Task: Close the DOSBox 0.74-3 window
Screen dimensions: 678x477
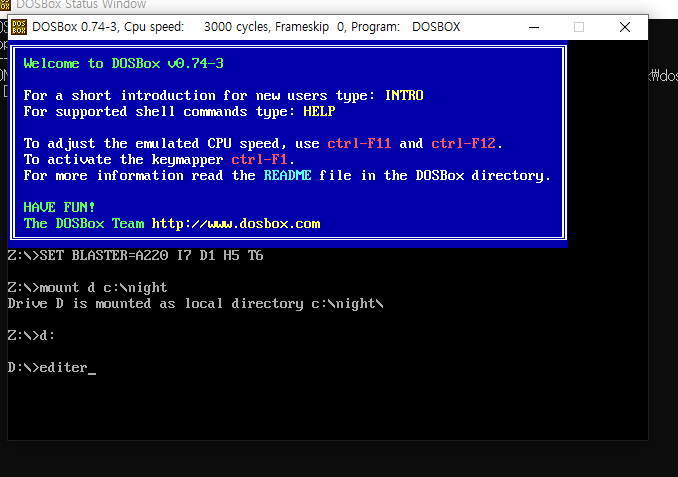Action: pos(625,27)
